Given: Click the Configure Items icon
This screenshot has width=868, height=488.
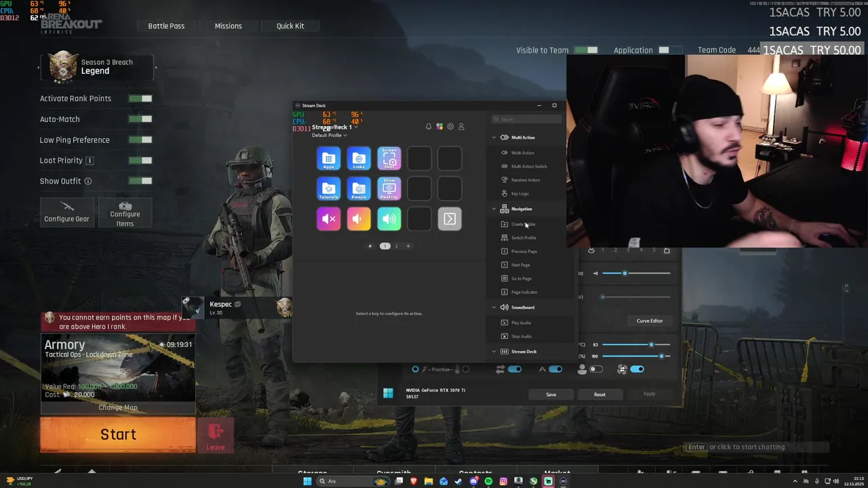Looking at the screenshot, I should pos(125,205).
